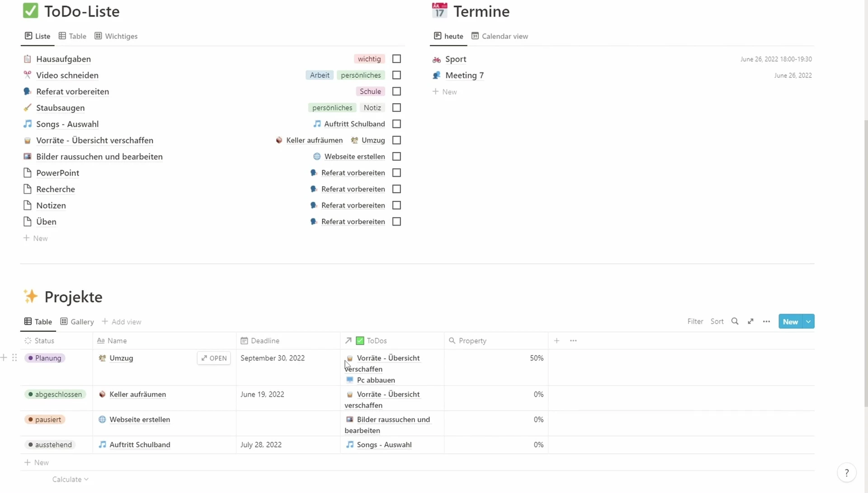Click the Schule tag on Referat vorbereiten

click(x=370, y=91)
